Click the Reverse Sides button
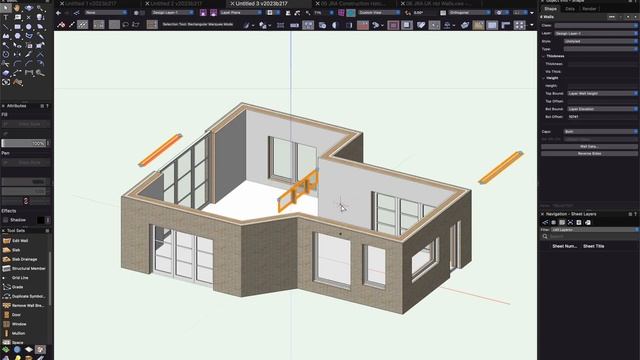 [589, 153]
